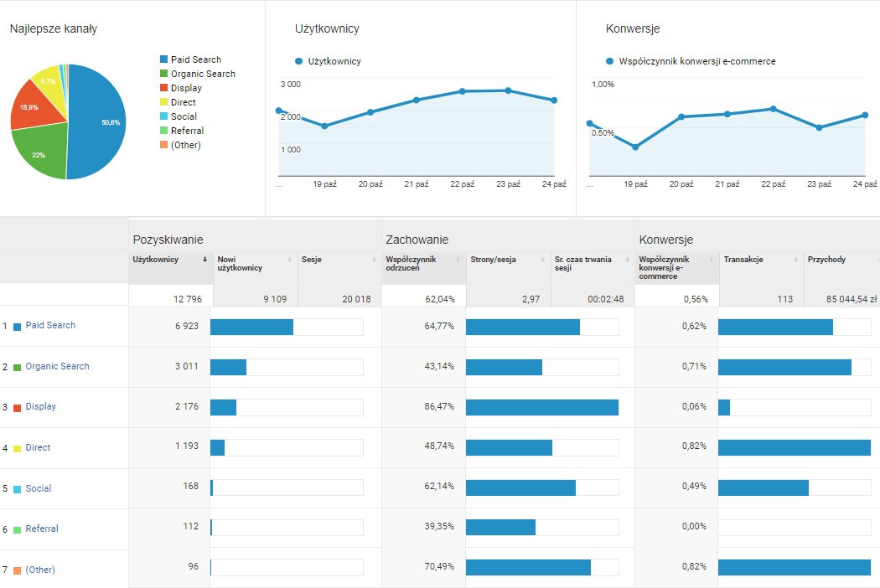This screenshot has width=880, height=588.
Task: Click the Display channel row link
Action: pyautogui.click(x=41, y=406)
